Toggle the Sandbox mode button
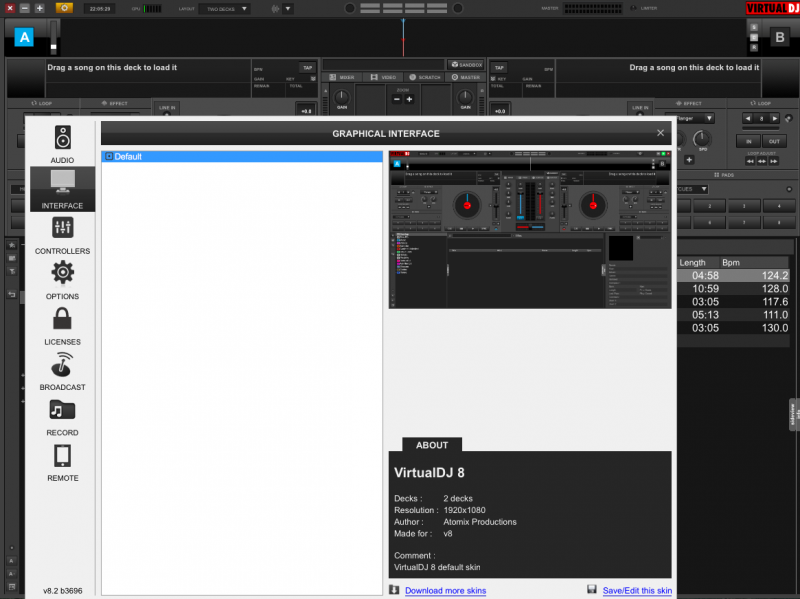The image size is (800, 599). click(x=465, y=64)
